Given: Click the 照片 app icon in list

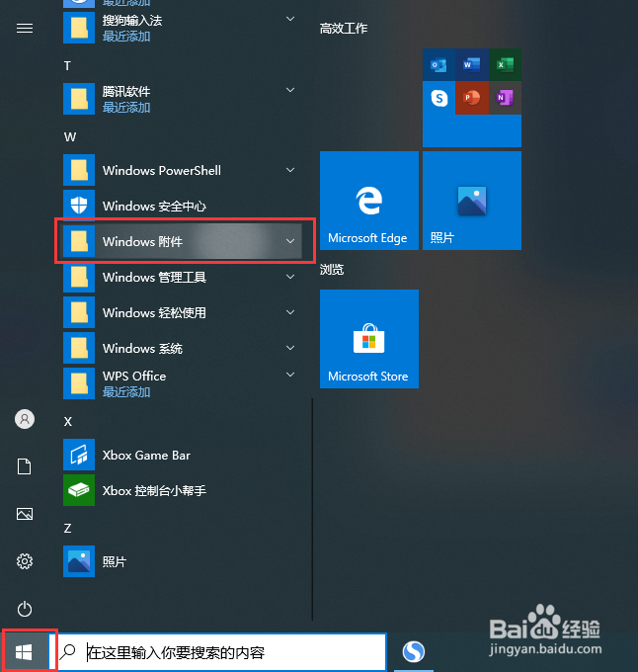Looking at the screenshot, I should click(x=79, y=561).
